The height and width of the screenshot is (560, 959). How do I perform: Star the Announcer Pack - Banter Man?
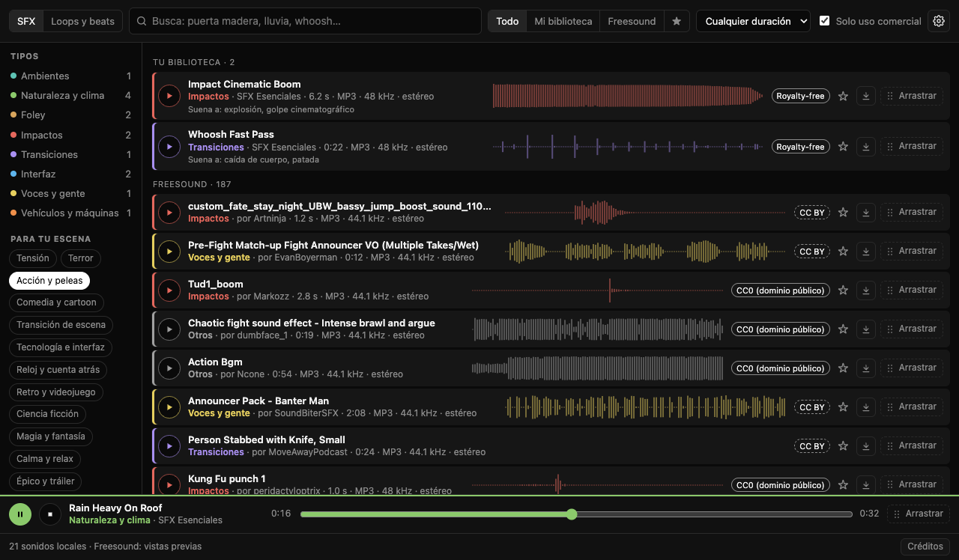[x=843, y=407]
